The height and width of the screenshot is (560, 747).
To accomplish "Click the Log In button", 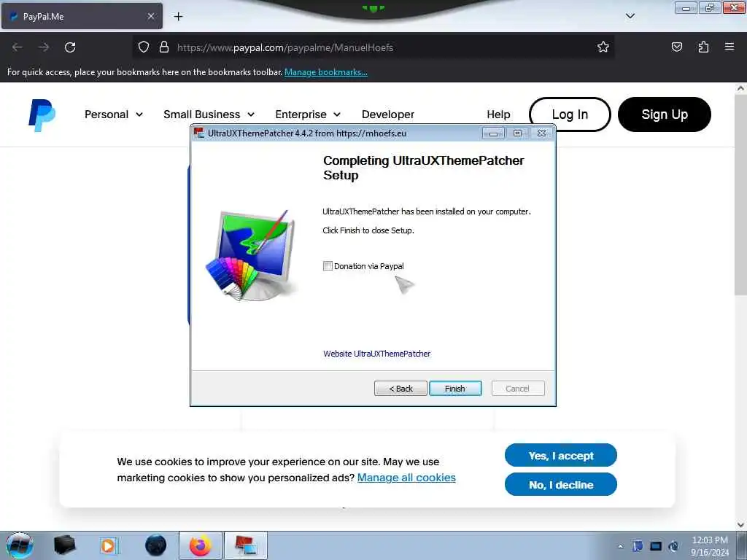I will pyautogui.click(x=570, y=114).
